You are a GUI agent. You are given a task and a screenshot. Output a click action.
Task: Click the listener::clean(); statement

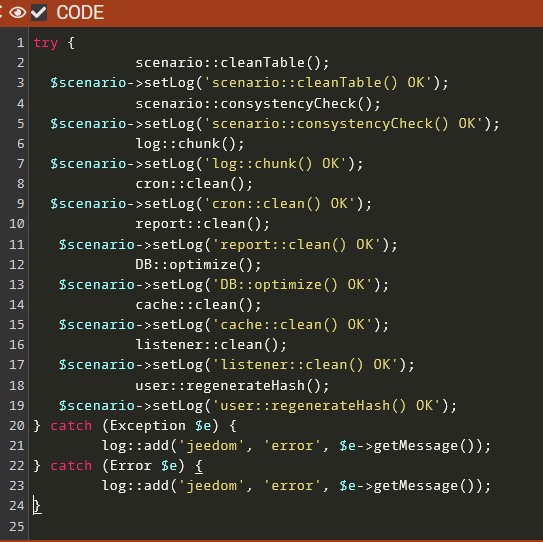211,345
